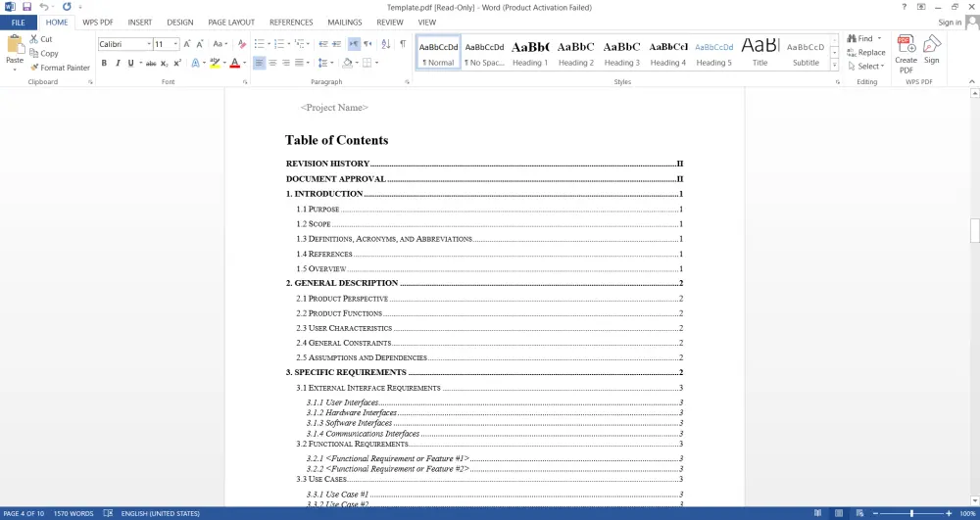This screenshot has width=980, height=520.
Task: Click the Paste clipboard icon
Action: 15,45
